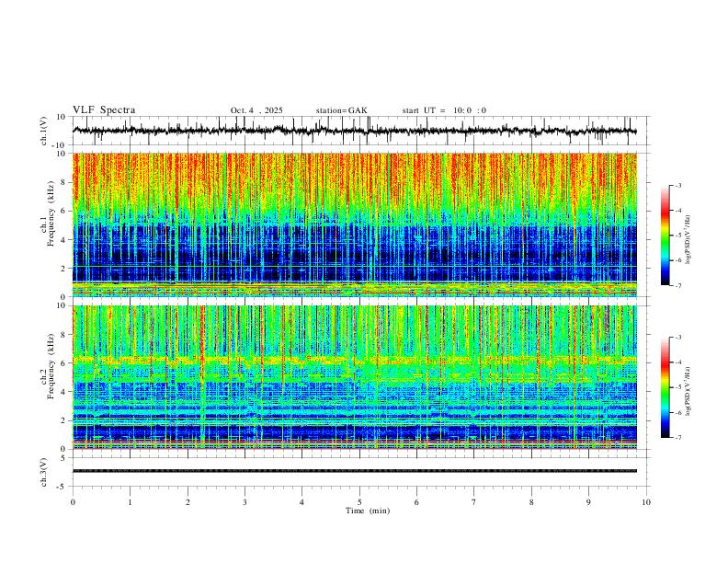Screen dimensions: 728x563
Task: Click the 'ch.3(V)' axis label
Action: tap(44, 473)
